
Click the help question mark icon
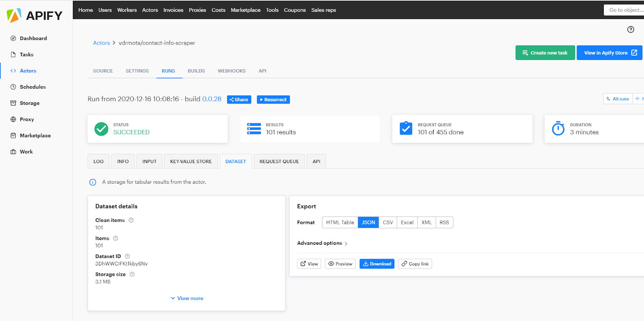click(x=631, y=29)
